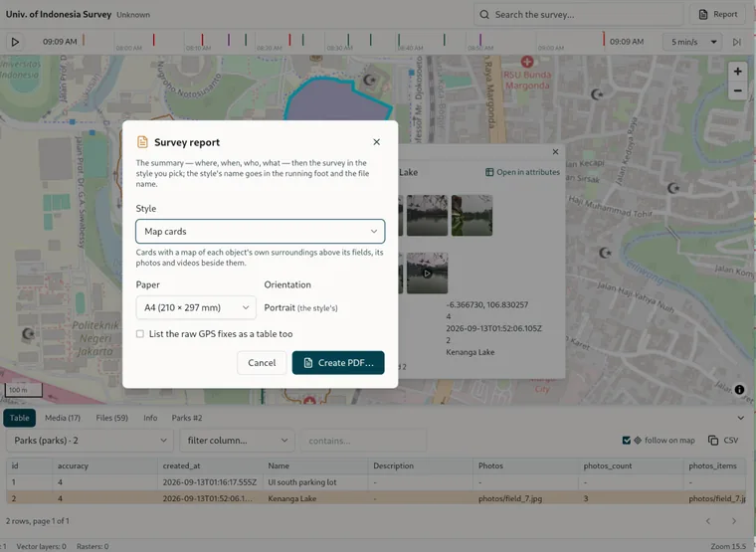Open the Style dropdown showing Map cards
Image resolution: width=756 pixels, height=552 pixels.
[x=261, y=232]
